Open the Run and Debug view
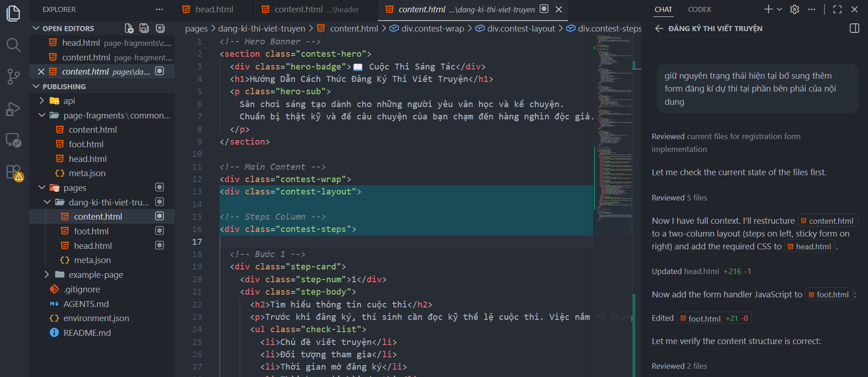The height and width of the screenshot is (377, 868). click(x=14, y=109)
